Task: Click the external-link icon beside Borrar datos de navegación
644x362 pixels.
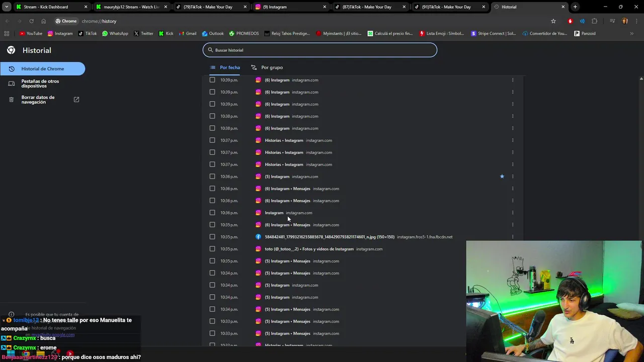Action: click(x=76, y=100)
